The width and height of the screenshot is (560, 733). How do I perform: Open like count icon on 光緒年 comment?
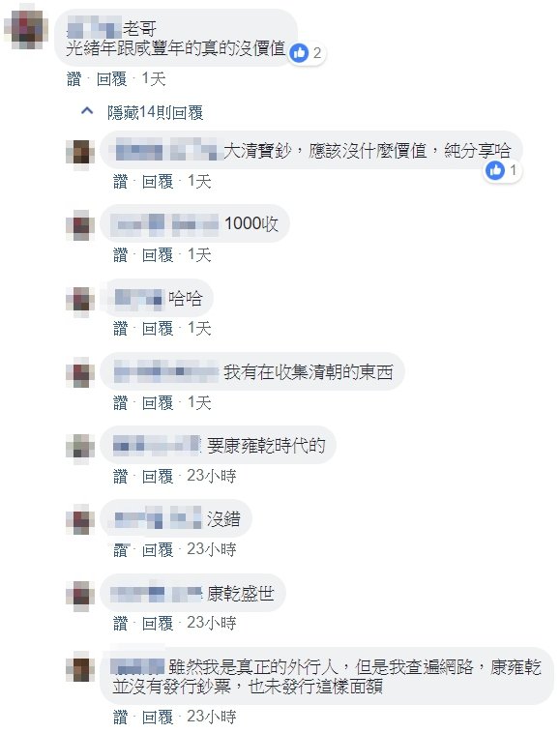coord(299,53)
